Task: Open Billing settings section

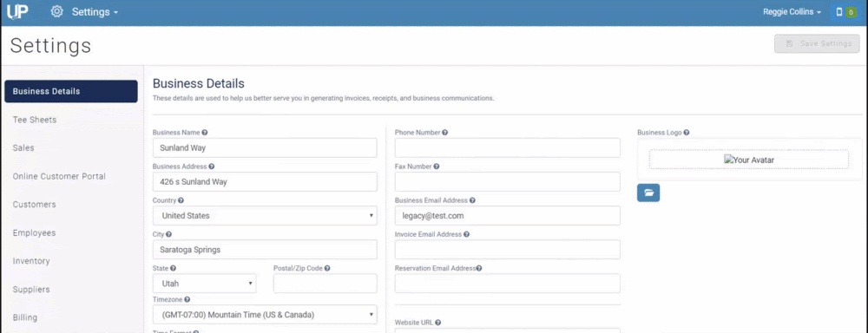Action: [25, 317]
